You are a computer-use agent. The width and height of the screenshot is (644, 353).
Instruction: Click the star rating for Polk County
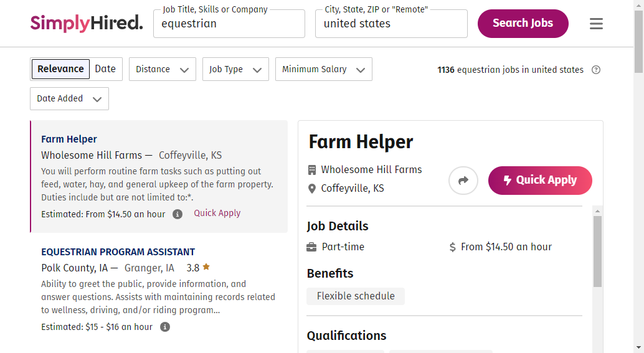198,268
